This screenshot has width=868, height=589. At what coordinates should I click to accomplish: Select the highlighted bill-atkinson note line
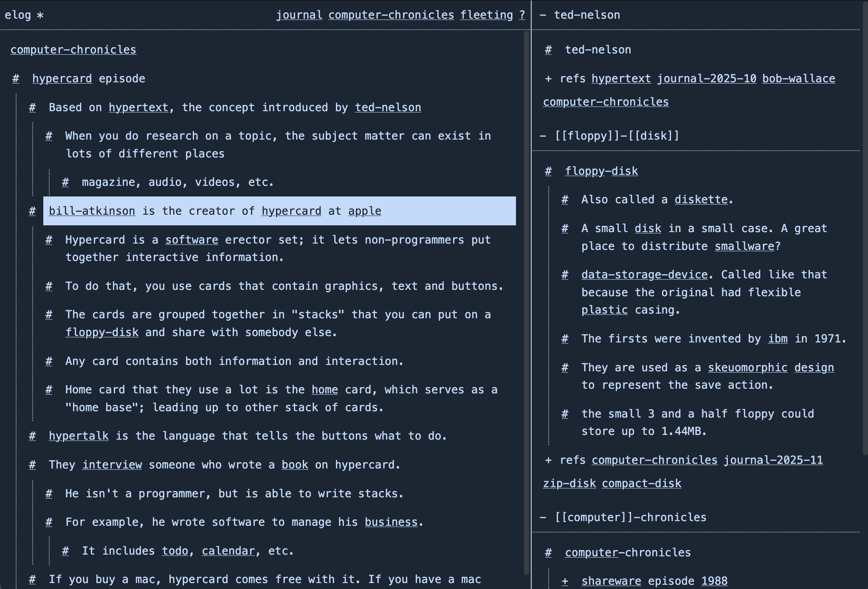446,211
